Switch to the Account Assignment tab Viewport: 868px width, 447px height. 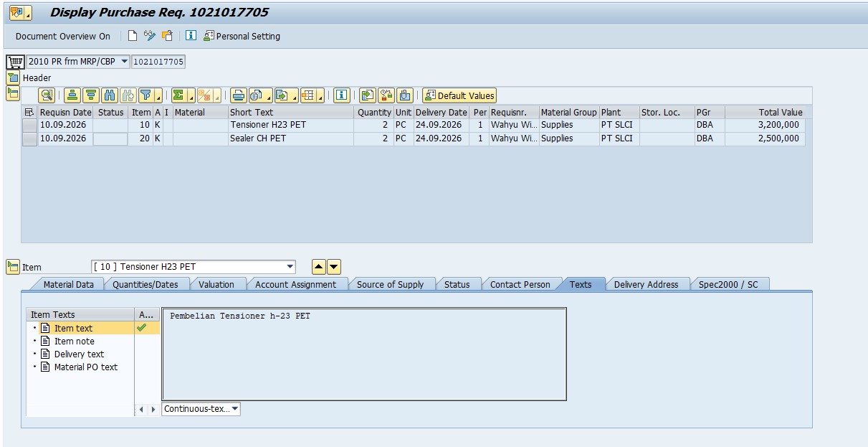[x=295, y=284]
